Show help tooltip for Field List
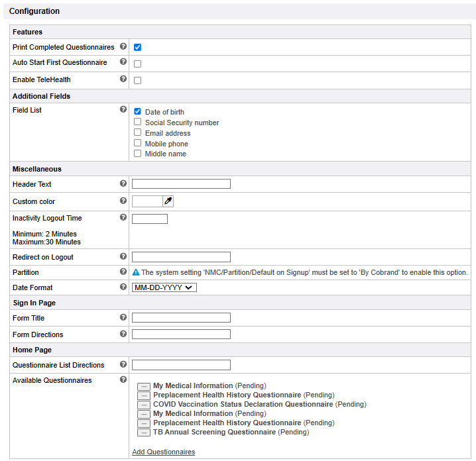 point(123,110)
